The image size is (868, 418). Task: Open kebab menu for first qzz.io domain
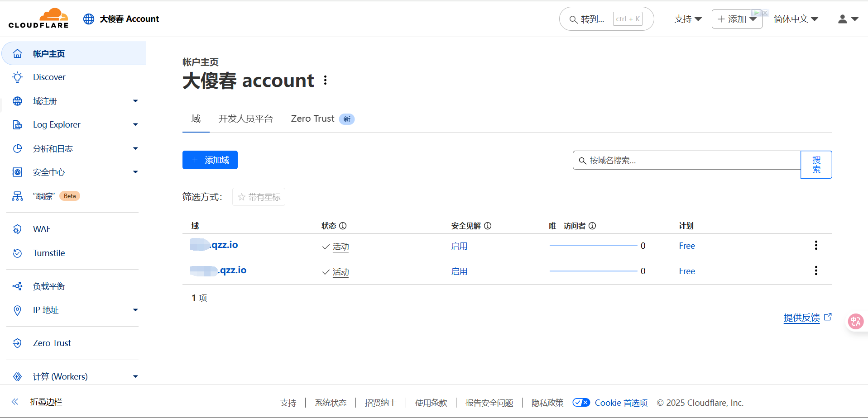pyautogui.click(x=816, y=245)
